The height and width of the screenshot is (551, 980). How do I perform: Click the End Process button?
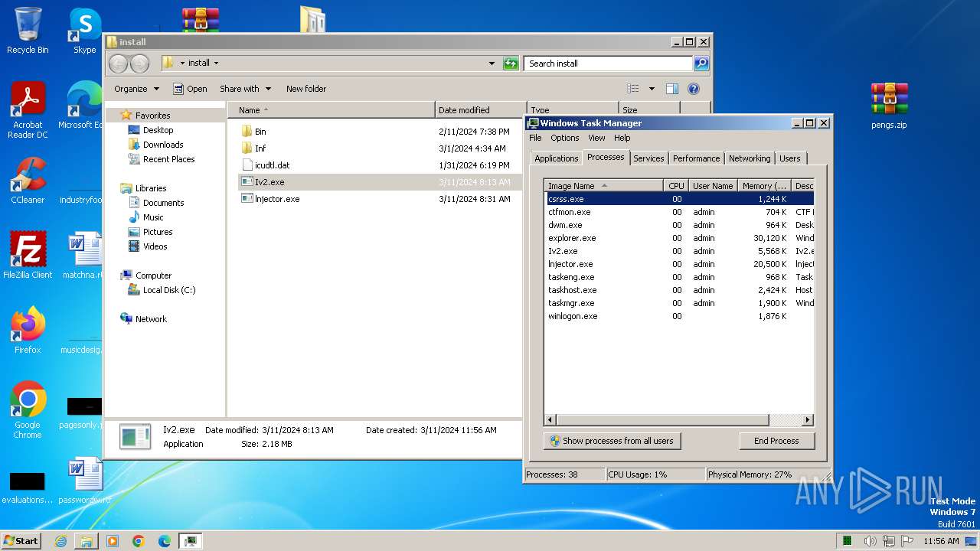[776, 441]
